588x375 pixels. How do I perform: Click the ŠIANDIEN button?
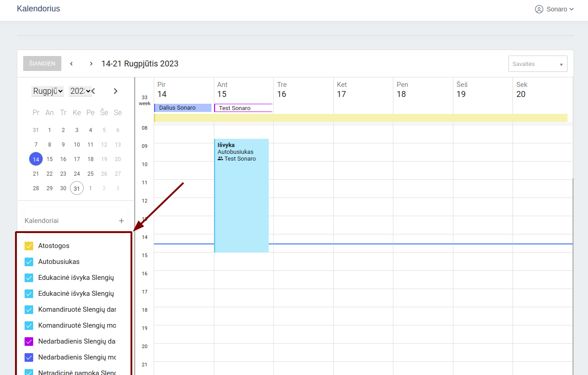pos(42,64)
